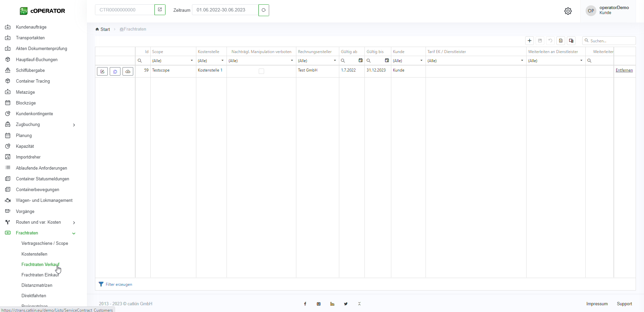The width and height of the screenshot is (644, 312).
Task: Expand the Zugbuchung sidebar submenu
Action: click(74, 125)
